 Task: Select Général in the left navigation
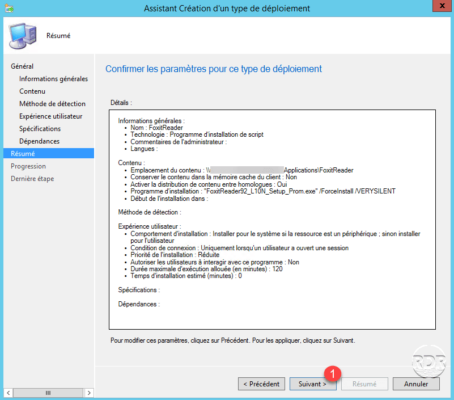(22, 66)
